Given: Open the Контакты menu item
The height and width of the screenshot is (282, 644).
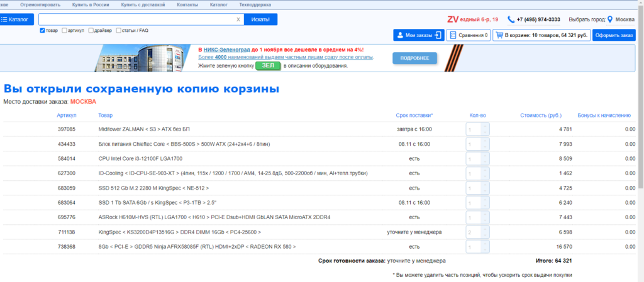Looking at the screenshot, I should (x=187, y=5).
